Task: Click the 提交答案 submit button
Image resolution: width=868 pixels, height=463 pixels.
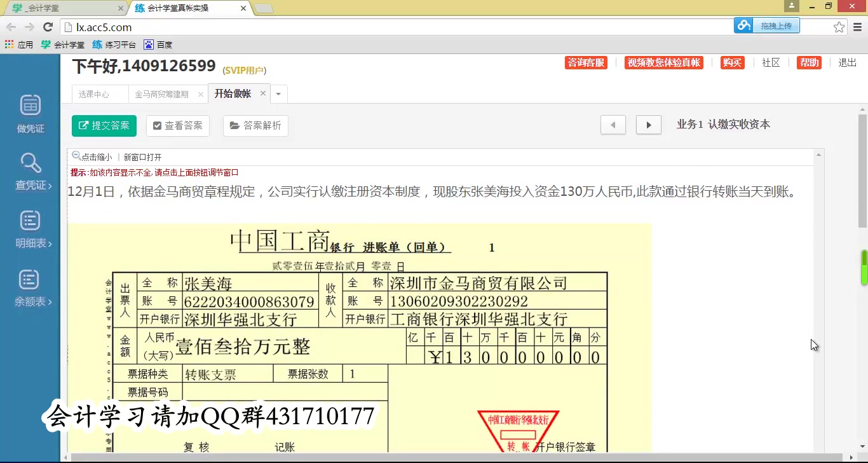Action: pyautogui.click(x=104, y=125)
